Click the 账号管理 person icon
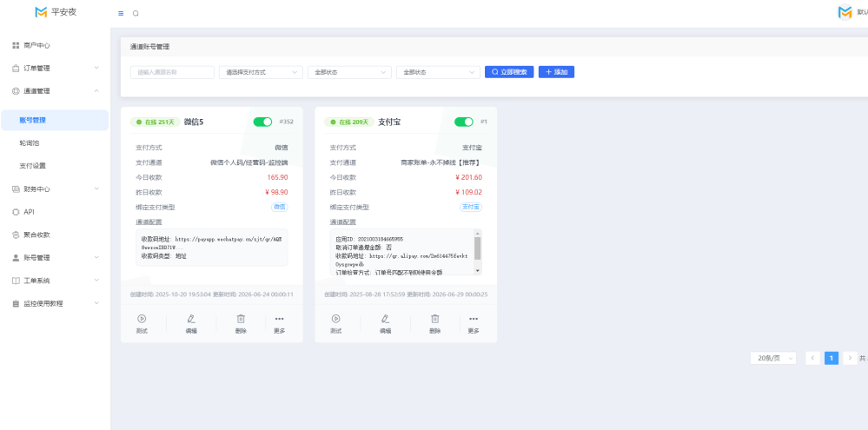This screenshot has width=868, height=430. (x=16, y=258)
